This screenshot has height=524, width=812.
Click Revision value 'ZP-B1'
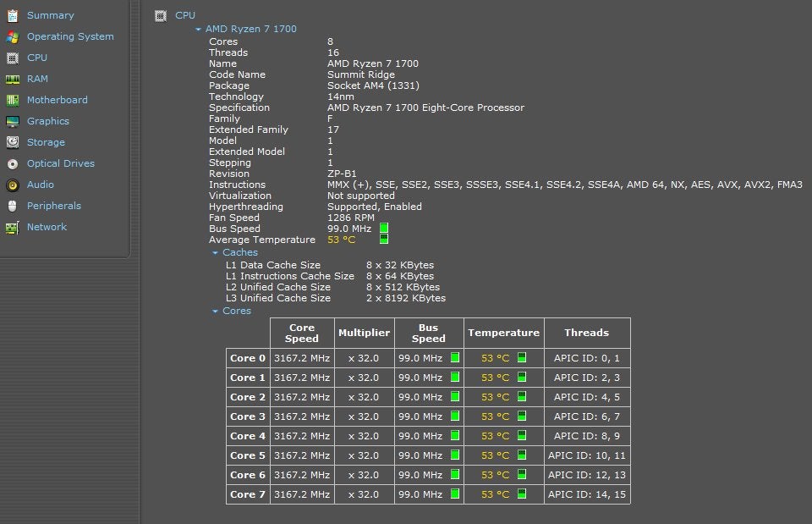tap(342, 174)
